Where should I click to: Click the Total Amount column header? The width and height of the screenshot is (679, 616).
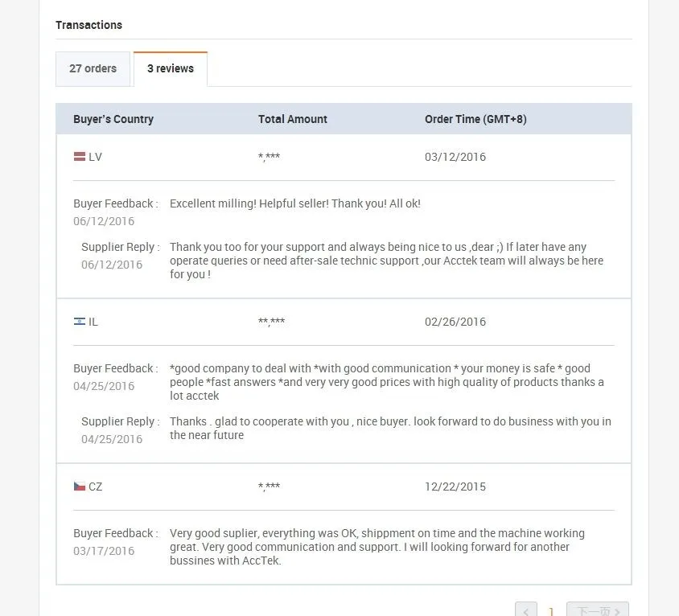[x=293, y=119]
